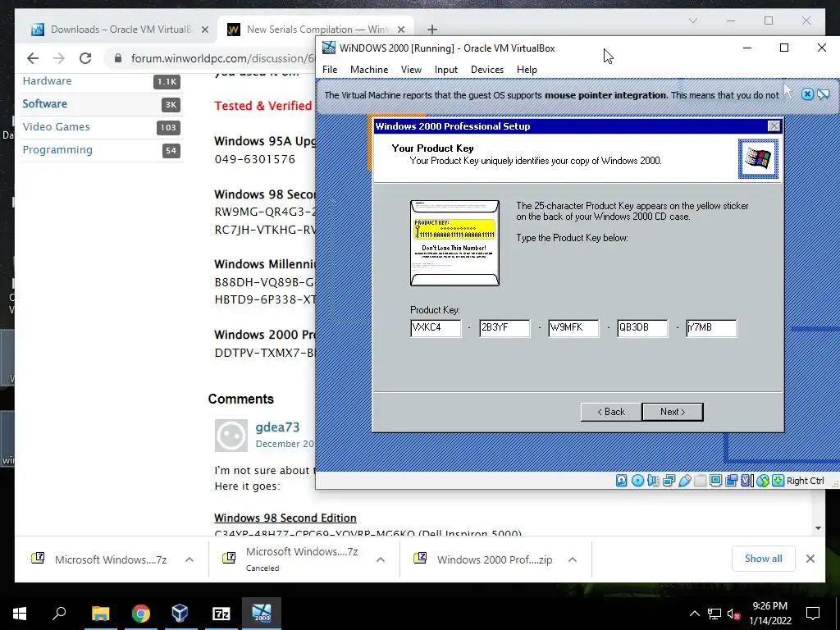Click the muted volume tray icon
The image size is (840, 630).
coord(734,614)
